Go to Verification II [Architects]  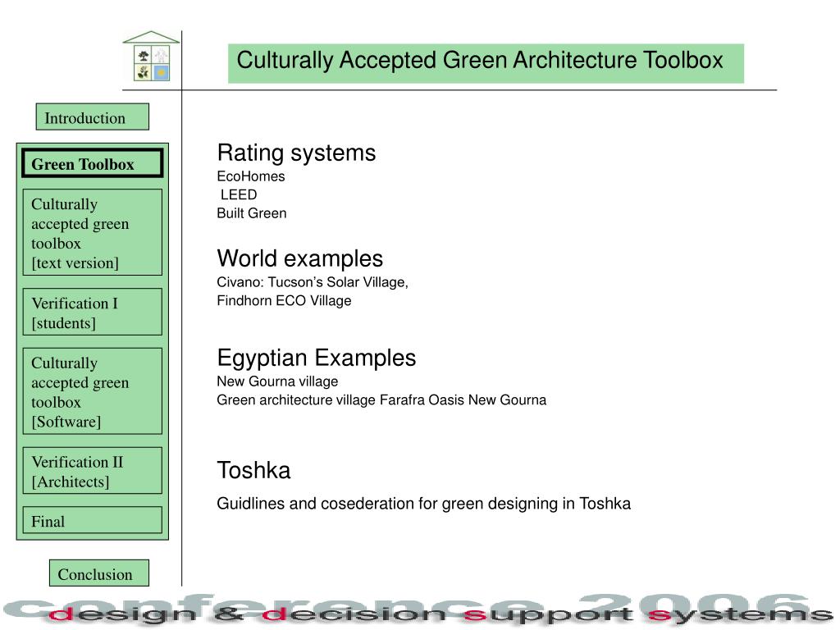pos(92,471)
